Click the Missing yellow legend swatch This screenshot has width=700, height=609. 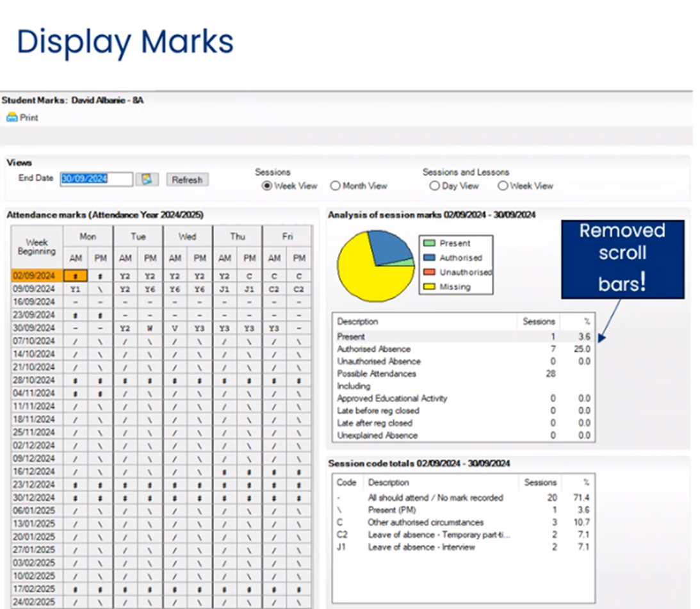click(429, 287)
